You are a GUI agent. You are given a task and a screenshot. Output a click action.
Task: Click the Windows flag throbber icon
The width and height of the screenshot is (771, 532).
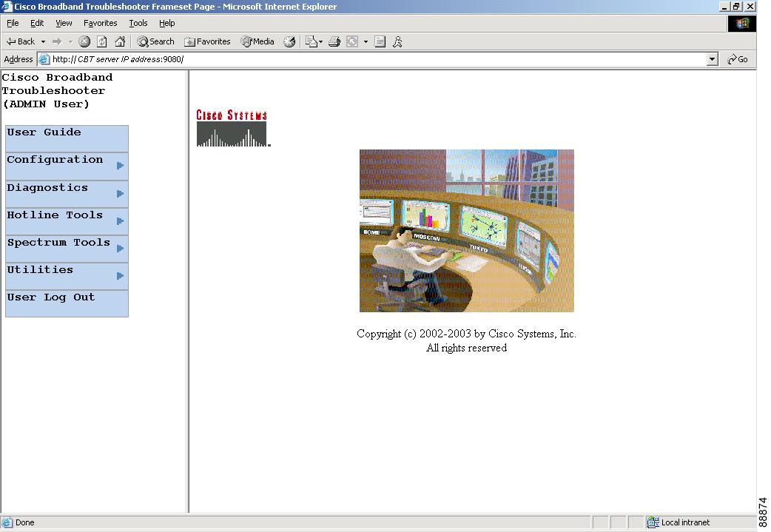742,24
